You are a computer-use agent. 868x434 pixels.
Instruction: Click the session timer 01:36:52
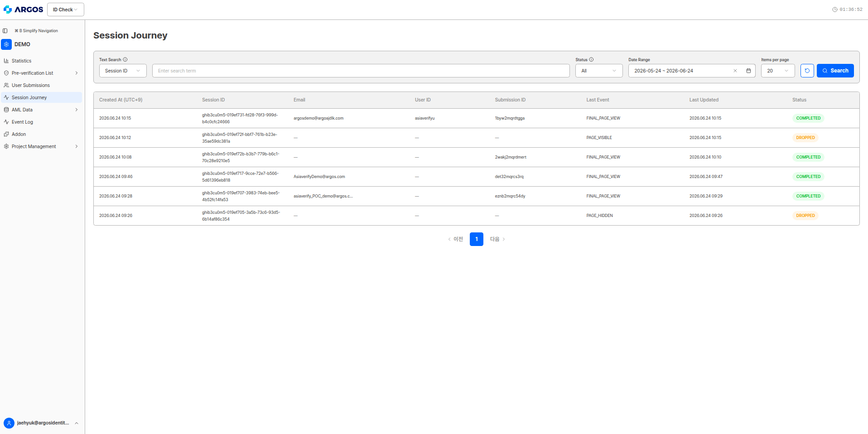[x=851, y=10]
